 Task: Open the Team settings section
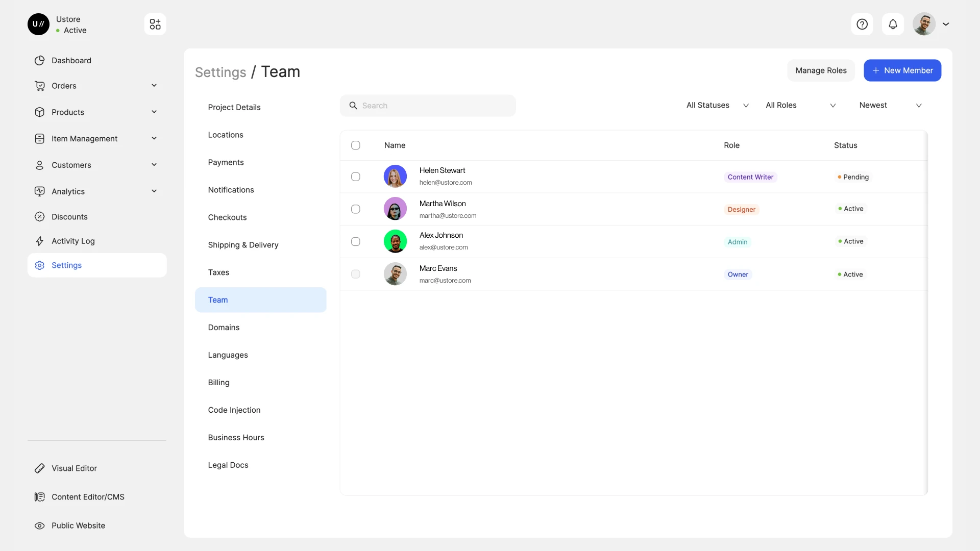[x=217, y=299]
